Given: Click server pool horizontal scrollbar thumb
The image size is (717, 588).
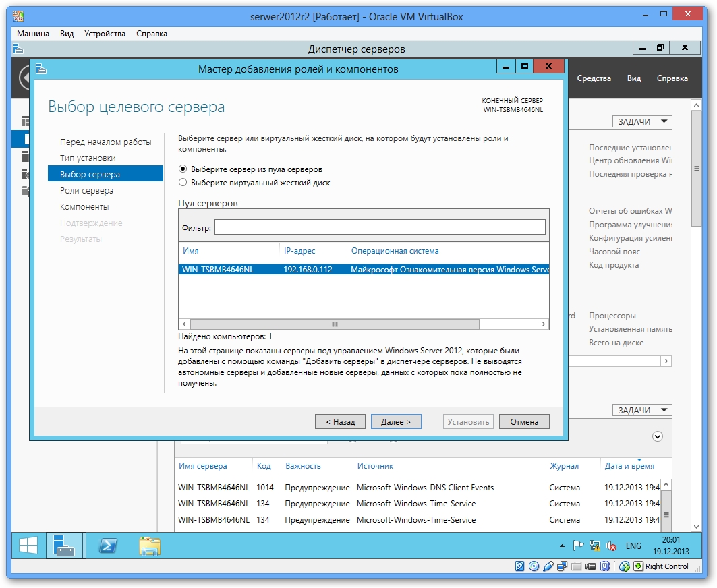Looking at the screenshot, I should 335,324.
